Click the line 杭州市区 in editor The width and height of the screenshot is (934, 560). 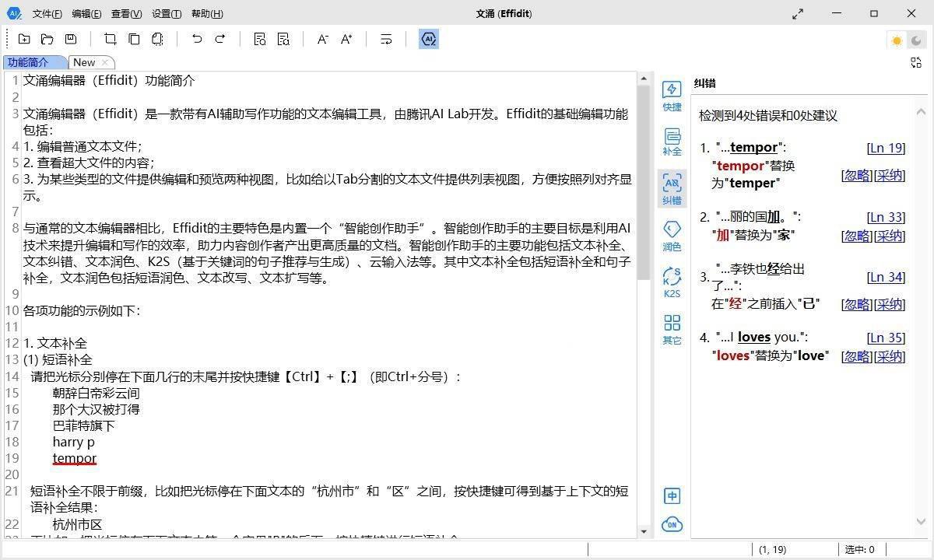77,524
